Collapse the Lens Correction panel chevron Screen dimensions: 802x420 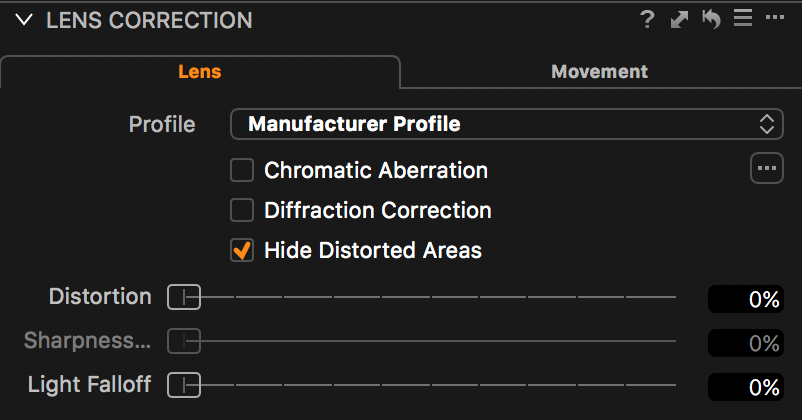[24, 20]
